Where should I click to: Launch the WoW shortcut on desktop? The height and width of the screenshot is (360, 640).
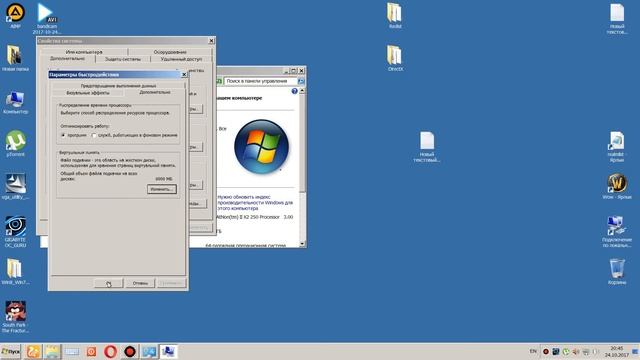click(617, 186)
